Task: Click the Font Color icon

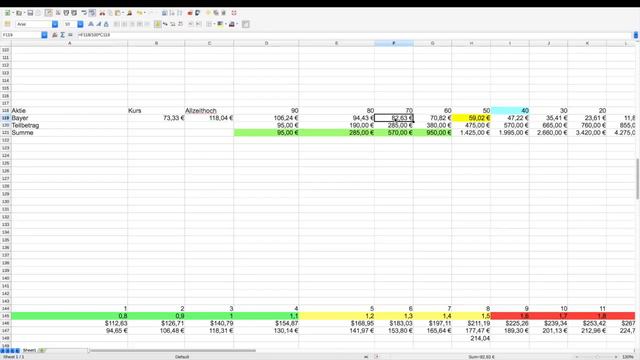Action: point(231,24)
